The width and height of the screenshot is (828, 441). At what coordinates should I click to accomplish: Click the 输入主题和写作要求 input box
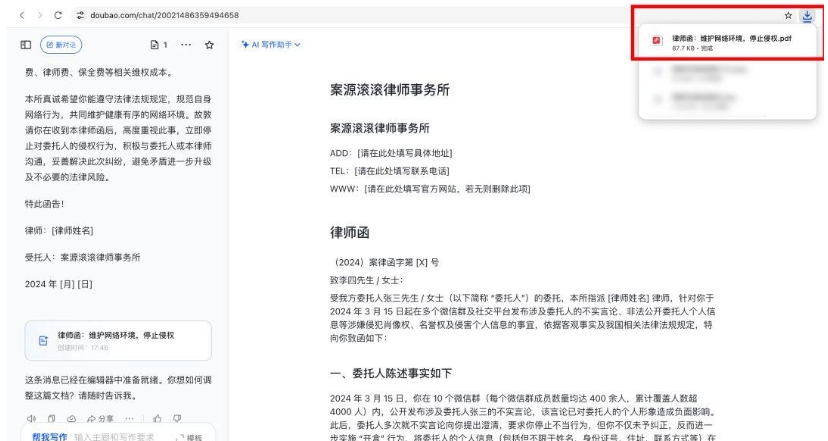click(115, 437)
